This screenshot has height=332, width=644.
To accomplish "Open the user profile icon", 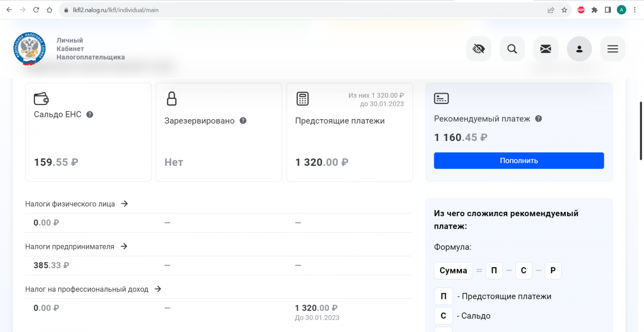I will tap(579, 49).
